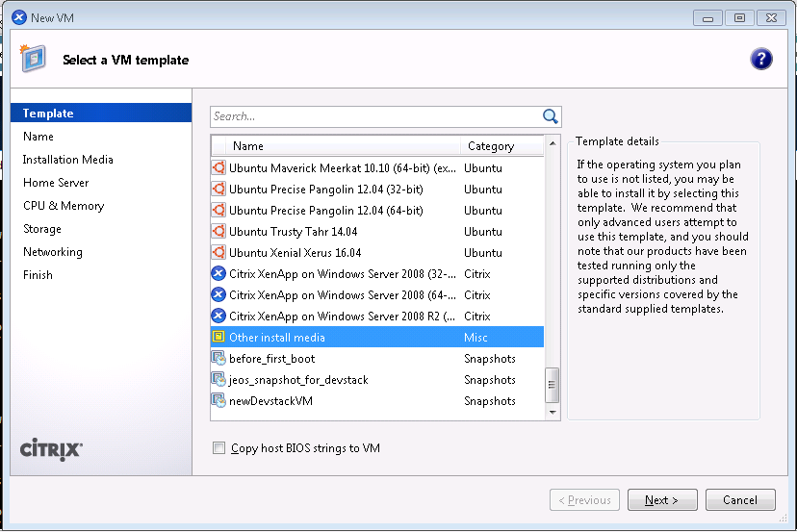Click the newDevstackVM snapshot icon
The height and width of the screenshot is (532, 797).
219,401
